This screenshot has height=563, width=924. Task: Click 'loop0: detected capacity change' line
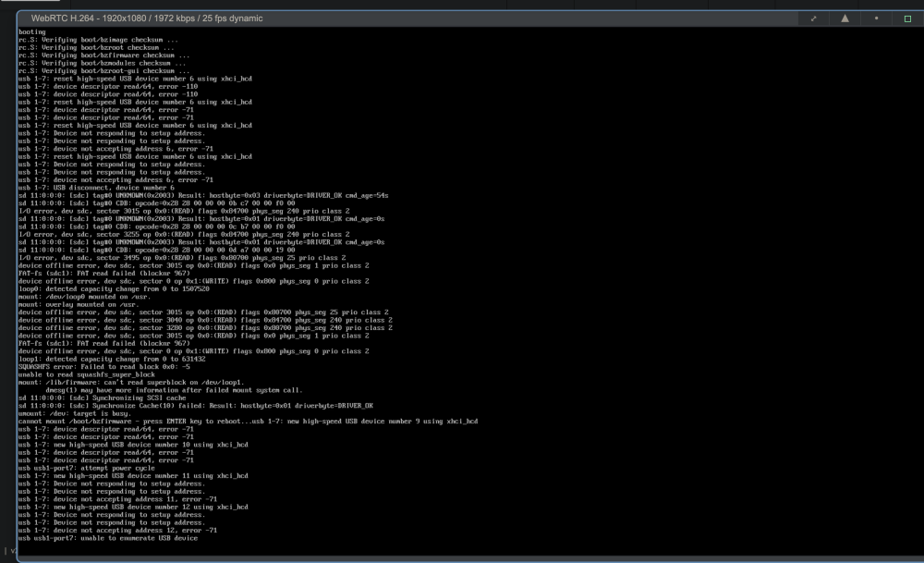click(x=114, y=288)
